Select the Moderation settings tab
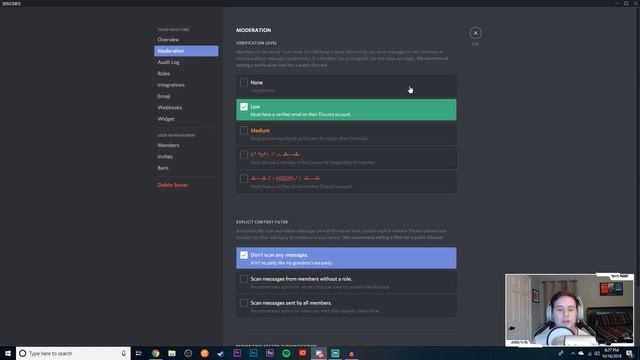 (x=186, y=51)
